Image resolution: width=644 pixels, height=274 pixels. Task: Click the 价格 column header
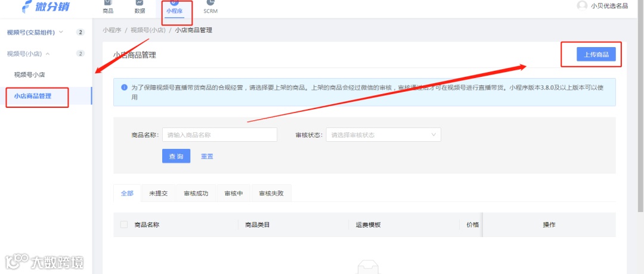[473, 225]
